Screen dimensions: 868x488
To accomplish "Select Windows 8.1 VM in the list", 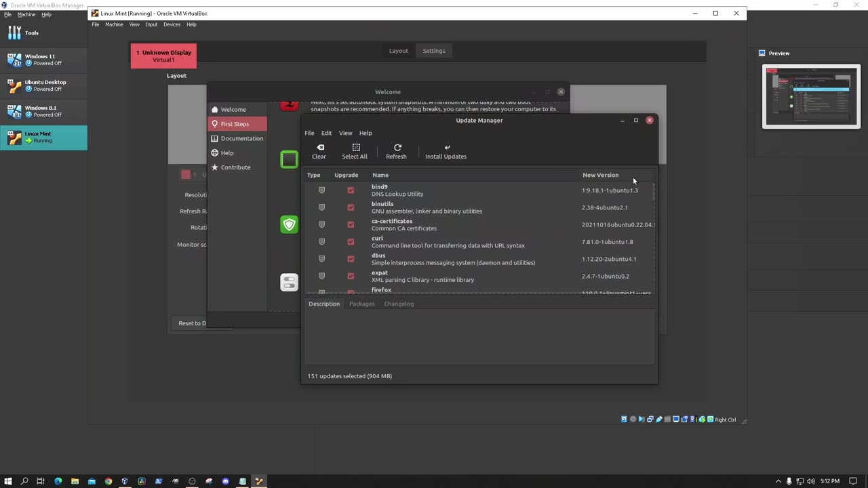I will tap(43, 111).
